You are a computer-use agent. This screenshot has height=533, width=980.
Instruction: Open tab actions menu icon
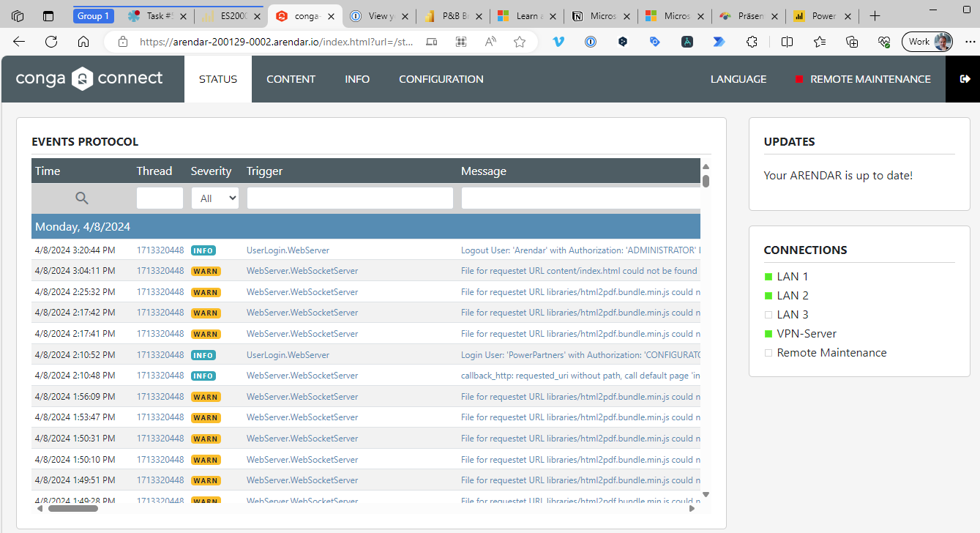(48, 16)
